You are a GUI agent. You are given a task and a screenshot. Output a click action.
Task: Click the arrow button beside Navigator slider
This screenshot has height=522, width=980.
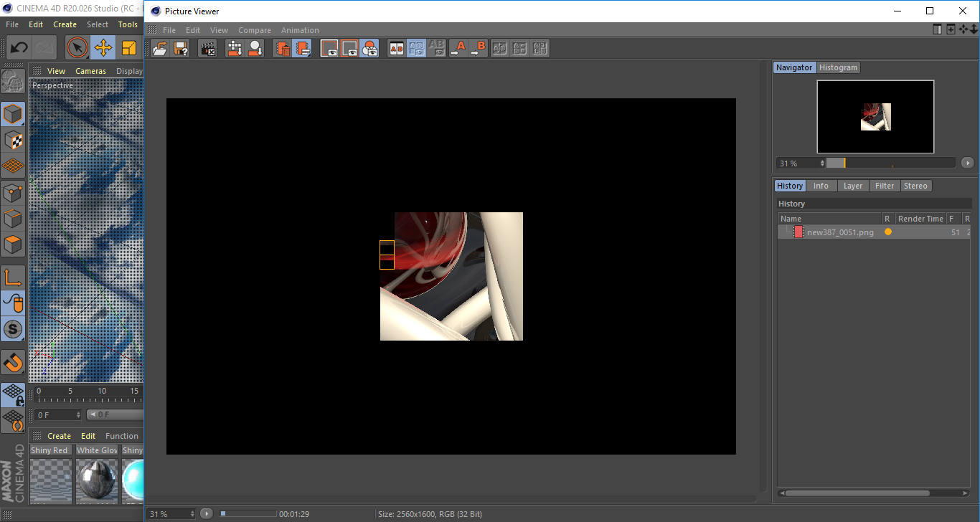[x=967, y=163]
